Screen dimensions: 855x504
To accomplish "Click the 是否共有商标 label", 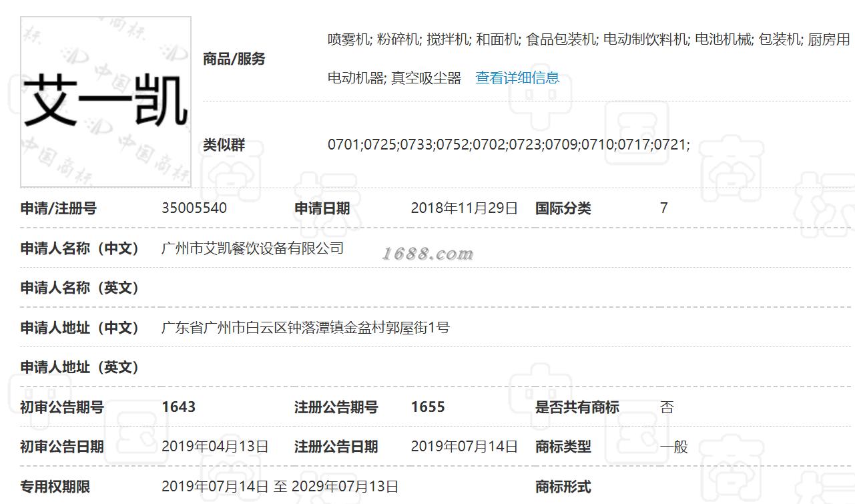I will pyautogui.click(x=577, y=407).
